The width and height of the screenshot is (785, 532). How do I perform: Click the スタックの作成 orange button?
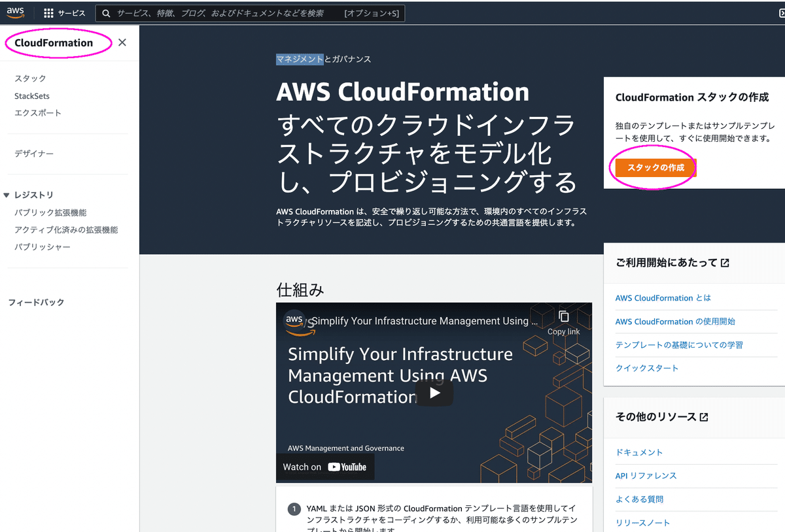click(x=655, y=168)
